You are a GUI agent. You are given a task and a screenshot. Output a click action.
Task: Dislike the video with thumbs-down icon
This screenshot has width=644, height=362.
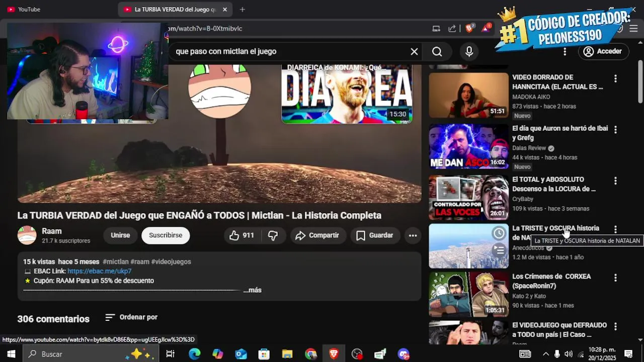(273, 235)
